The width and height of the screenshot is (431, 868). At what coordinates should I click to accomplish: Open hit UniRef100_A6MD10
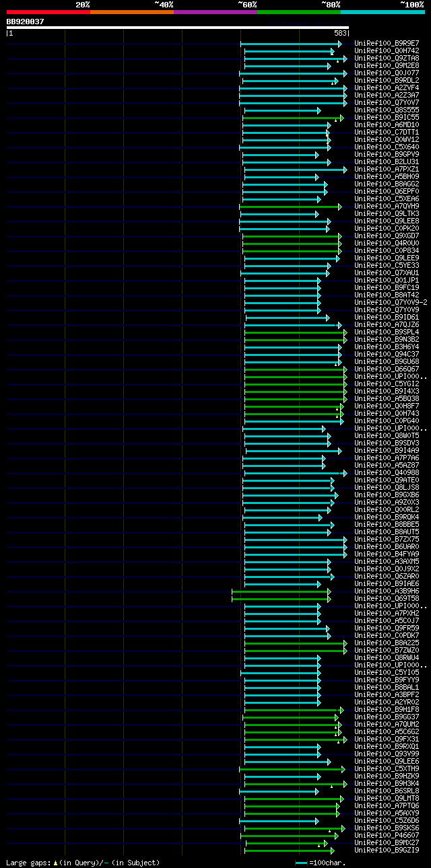pyautogui.click(x=387, y=124)
